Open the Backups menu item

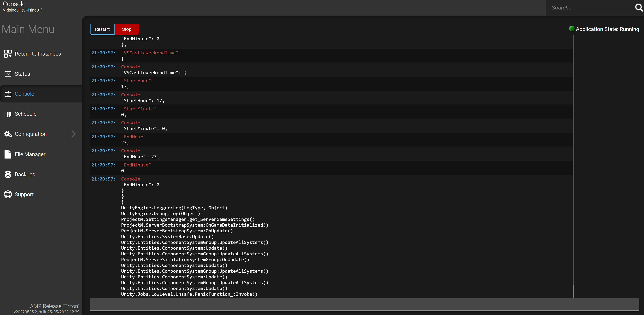41,174
